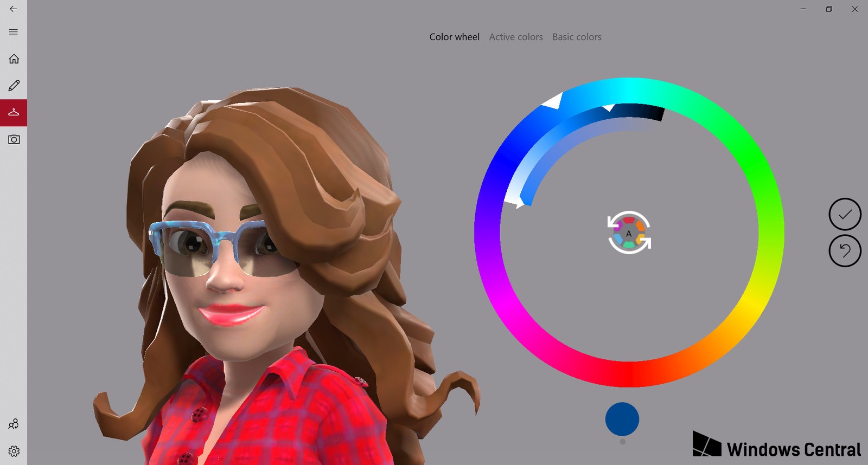The width and height of the screenshot is (868, 465).
Task: Switch to the Active colors tab
Action: click(515, 37)
